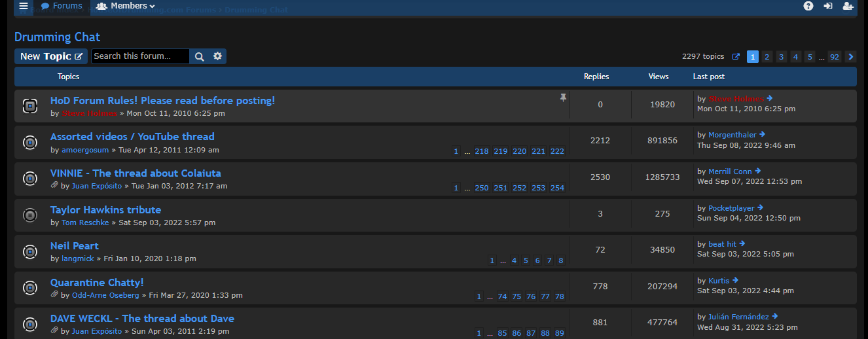Open Assorted videos / YouTube thread
Viewport: 868px width, 339px height.
[132, 136]
